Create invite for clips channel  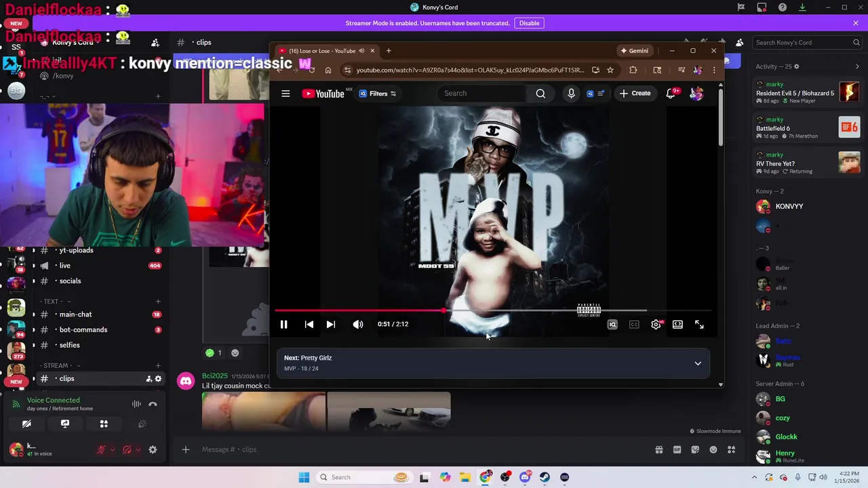coord(149,379)
